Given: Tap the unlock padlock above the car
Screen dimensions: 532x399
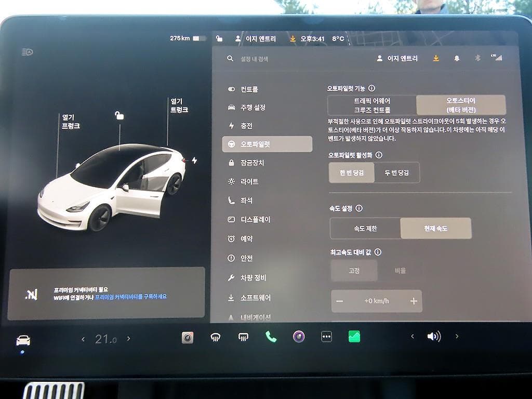Looking at the screenshot, I should pyautogui.click(x=119, y=116).
